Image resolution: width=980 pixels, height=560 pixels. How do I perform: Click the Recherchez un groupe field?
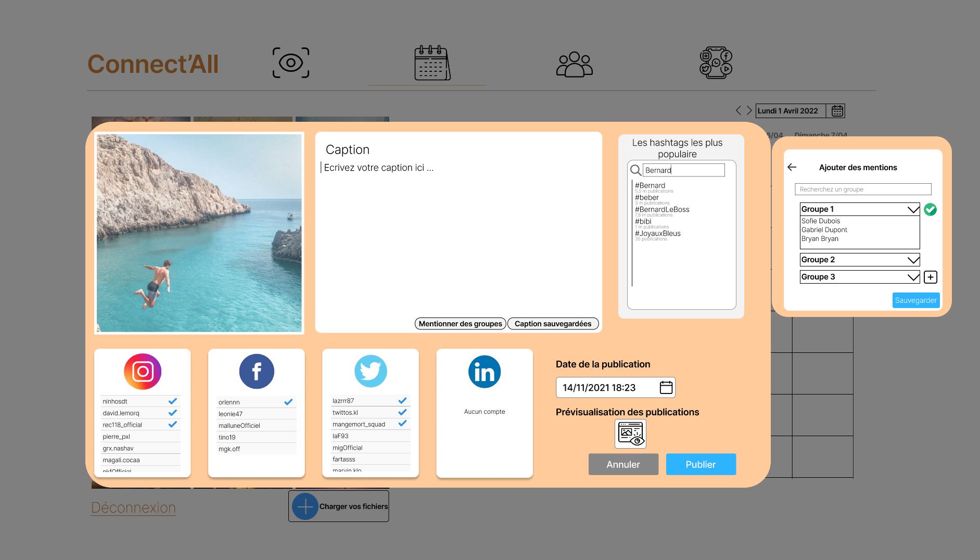(863, 189)
